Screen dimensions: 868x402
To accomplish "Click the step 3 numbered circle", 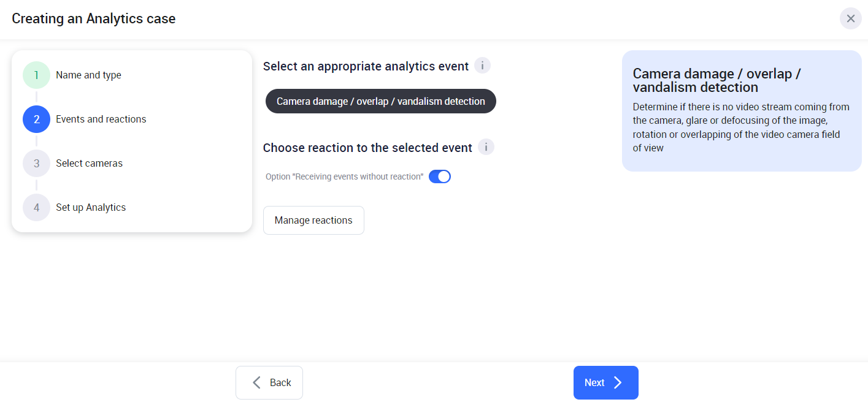I will 36,164.
